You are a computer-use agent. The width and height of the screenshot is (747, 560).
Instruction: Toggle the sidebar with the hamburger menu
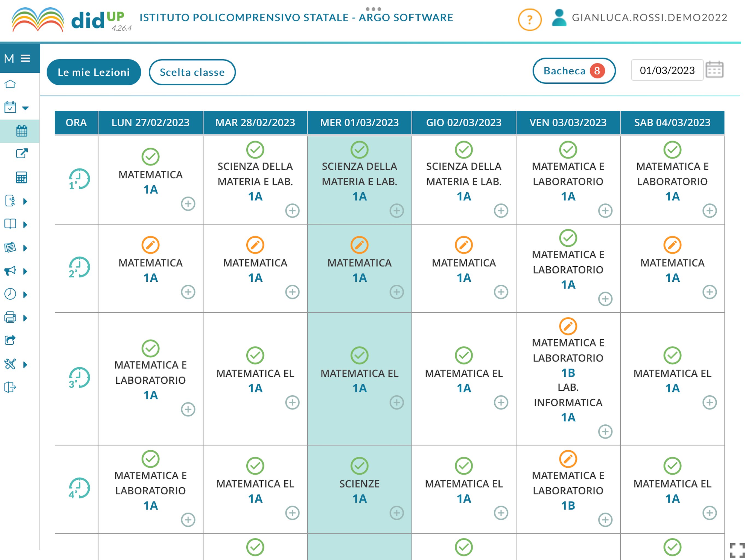pos(25,59)
